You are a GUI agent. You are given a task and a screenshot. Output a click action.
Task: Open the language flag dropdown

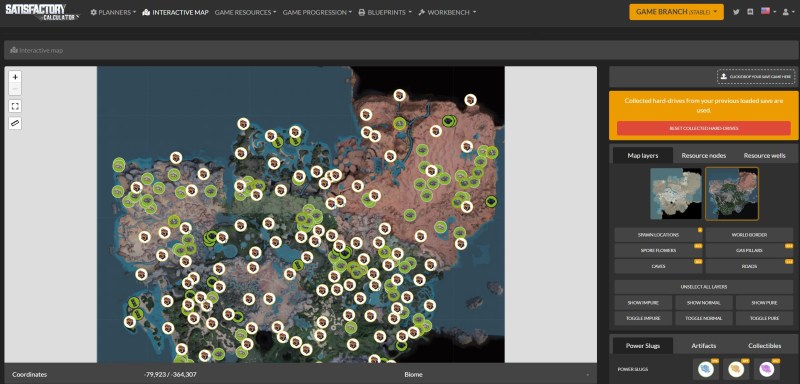768,11
